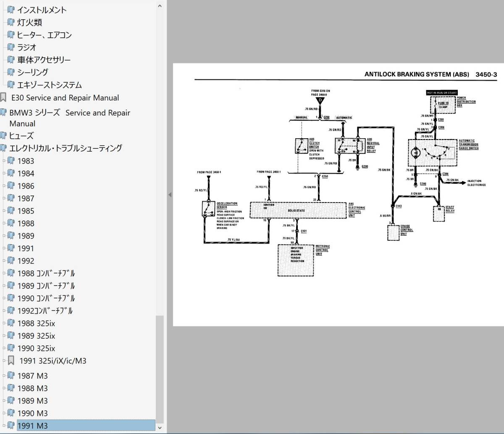Expand the 1987 M3 node

[x=4, y=376]
